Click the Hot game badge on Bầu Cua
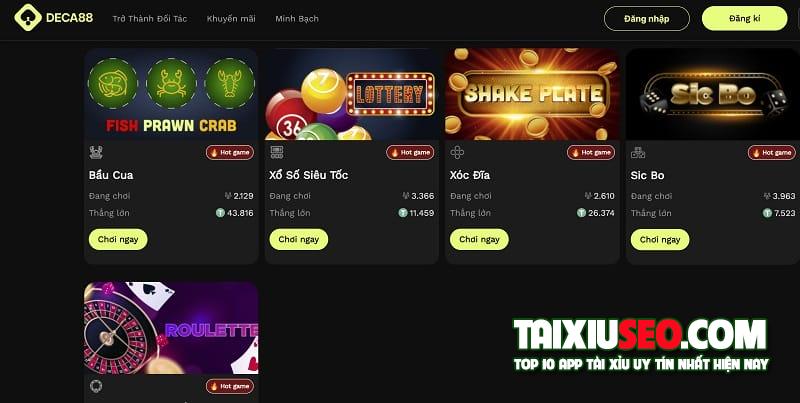Viewport: 800px width, 403px height. point(230,152)
